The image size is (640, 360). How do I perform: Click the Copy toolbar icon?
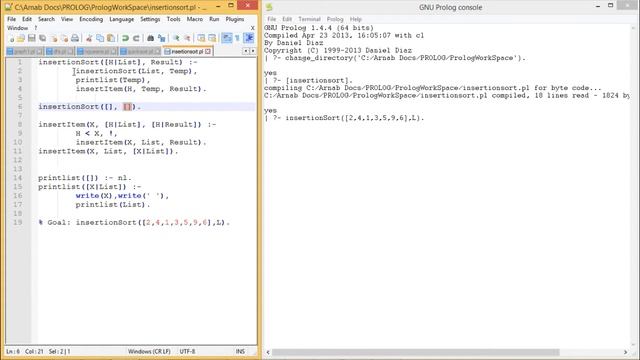click(100, 38)
